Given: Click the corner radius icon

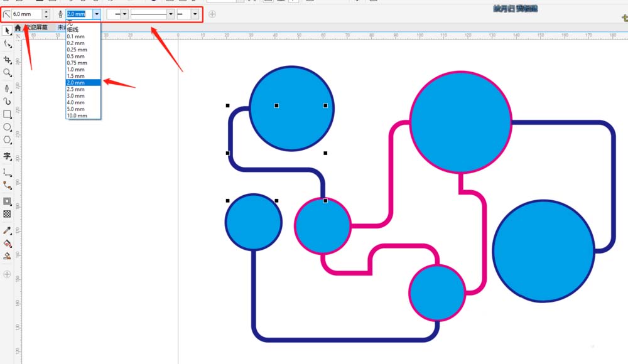Looking at the screenshot, I should 7,14.
